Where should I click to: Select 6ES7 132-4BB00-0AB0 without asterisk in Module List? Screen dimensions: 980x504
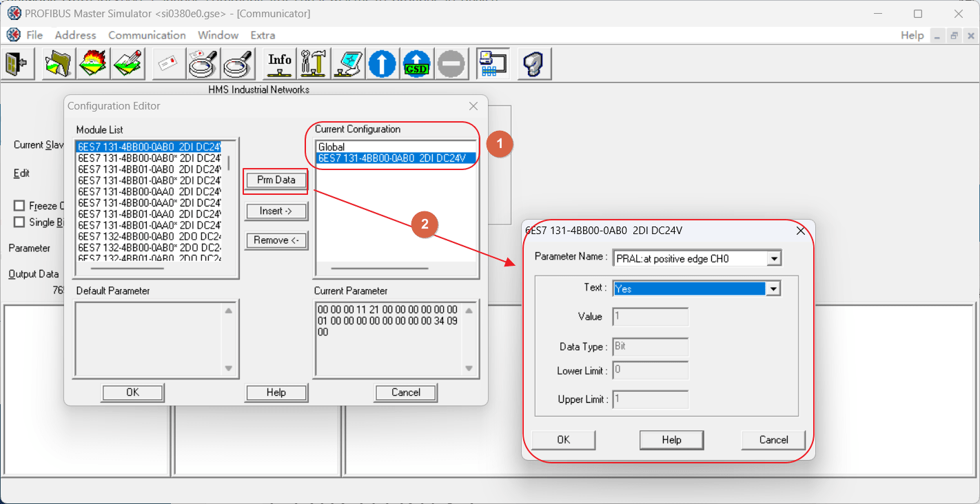click(x=150, y=236)
